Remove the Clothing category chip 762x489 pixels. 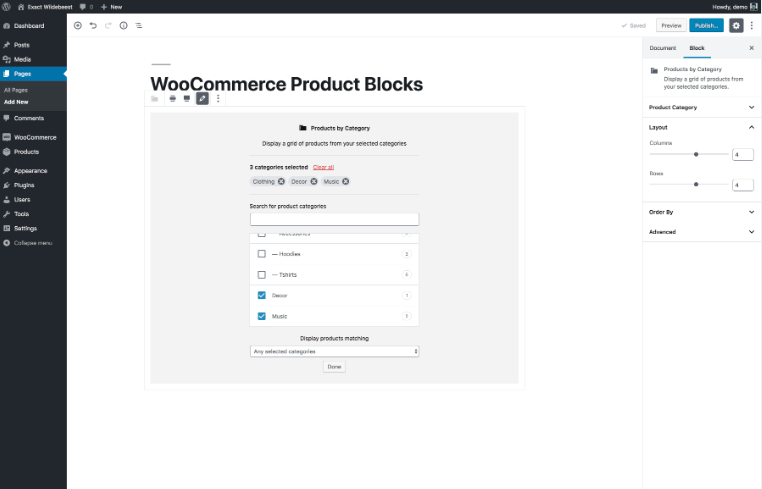click(x=281, y=181)
